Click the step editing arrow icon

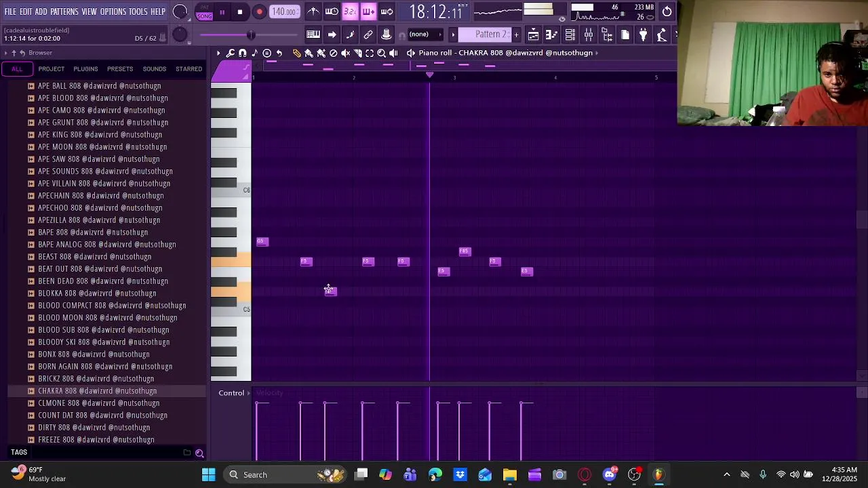[x=332, y=35]
